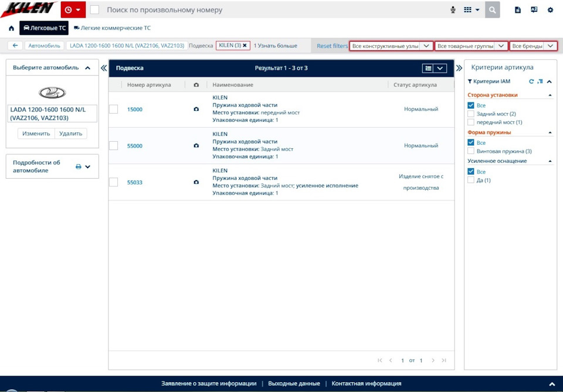The image size is (563, 392).
Task: Open article number 55000
Action: click(135, 146)
